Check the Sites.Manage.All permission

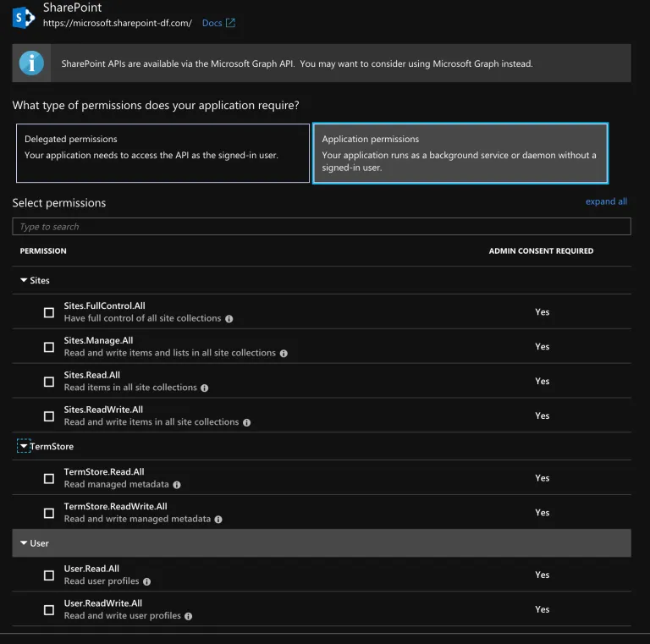click(49, 347)
